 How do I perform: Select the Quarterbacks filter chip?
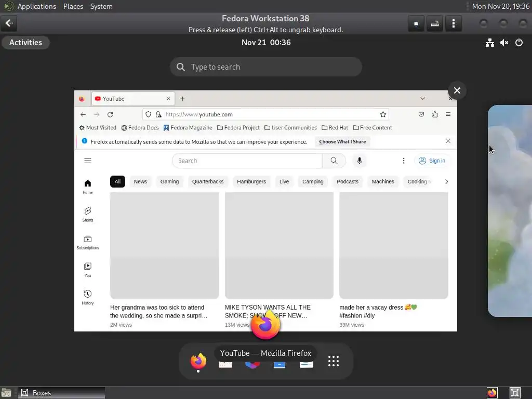tap(208, 181)
